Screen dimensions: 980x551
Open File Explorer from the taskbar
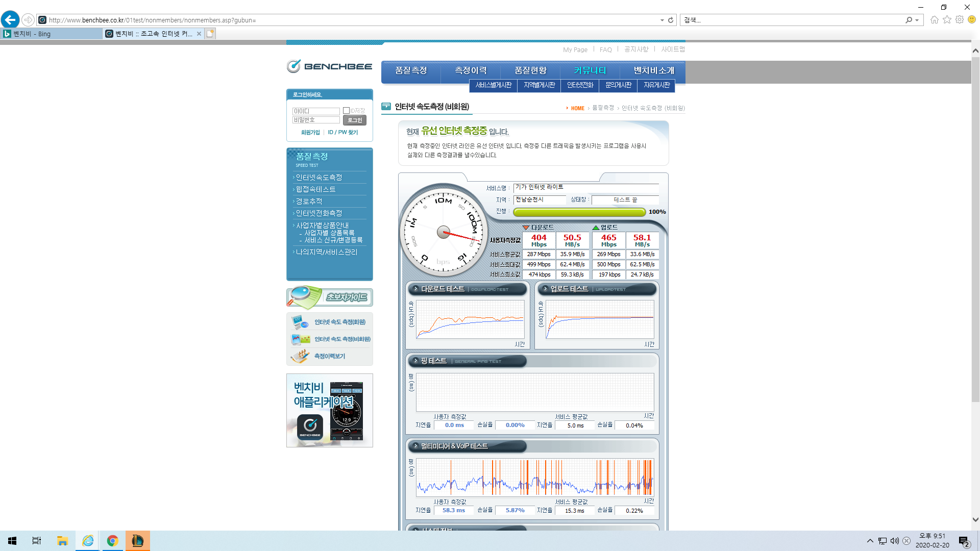pyautogui.click(x=62, y=541)
